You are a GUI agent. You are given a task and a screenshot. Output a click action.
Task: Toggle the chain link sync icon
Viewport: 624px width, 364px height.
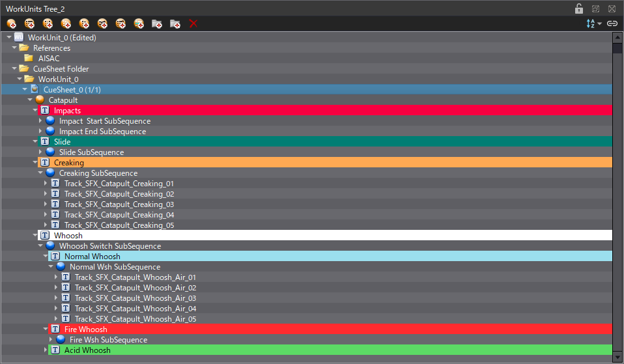pyautogui.click(x=612, y=24)
